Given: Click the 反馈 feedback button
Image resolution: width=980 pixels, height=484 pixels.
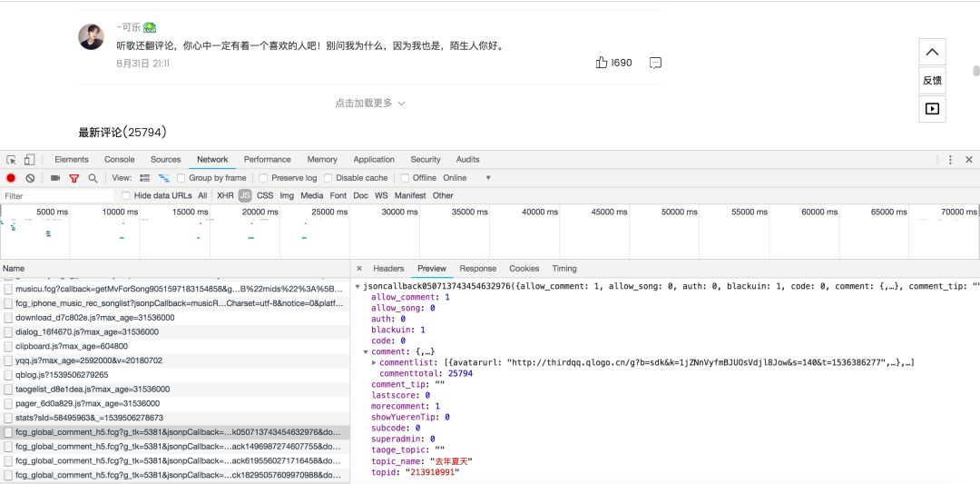Looking at the screenshot, I should tap(932, 80).
